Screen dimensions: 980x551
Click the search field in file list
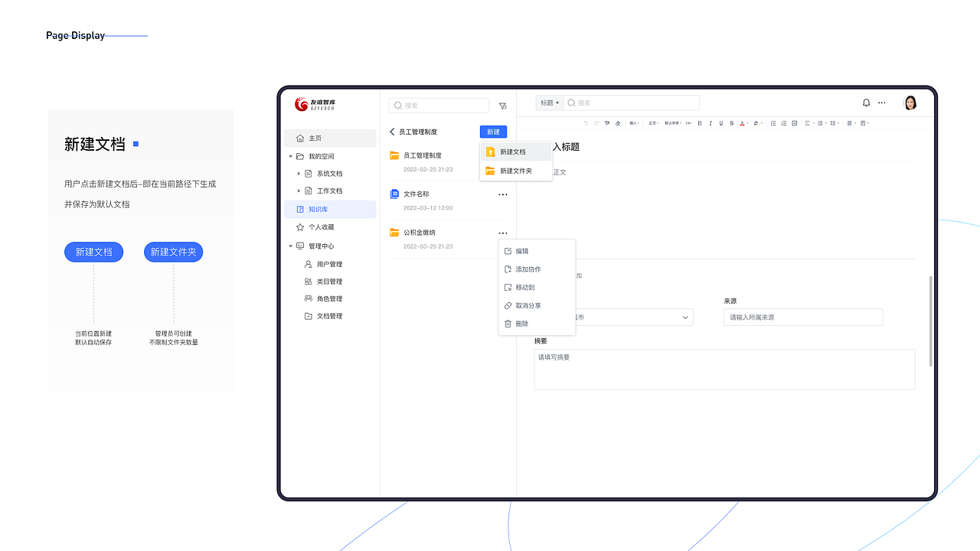[x=439, y=106]
